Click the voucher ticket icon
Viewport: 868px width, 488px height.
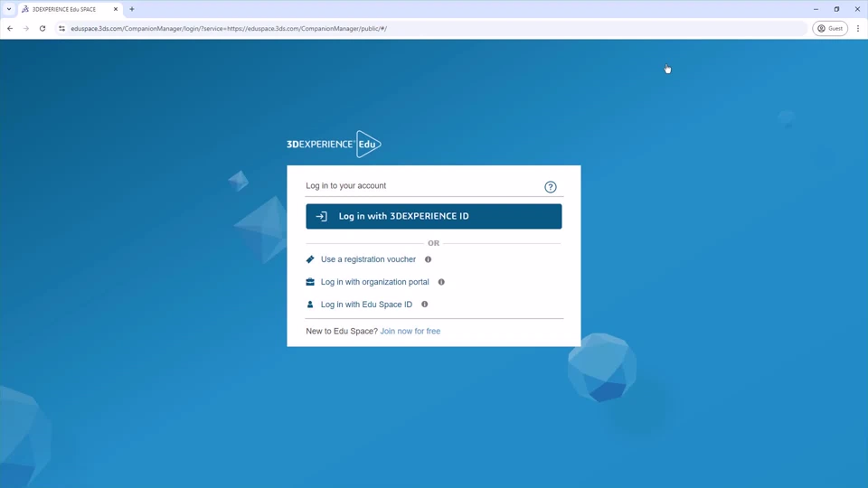[x=310, y=259]
